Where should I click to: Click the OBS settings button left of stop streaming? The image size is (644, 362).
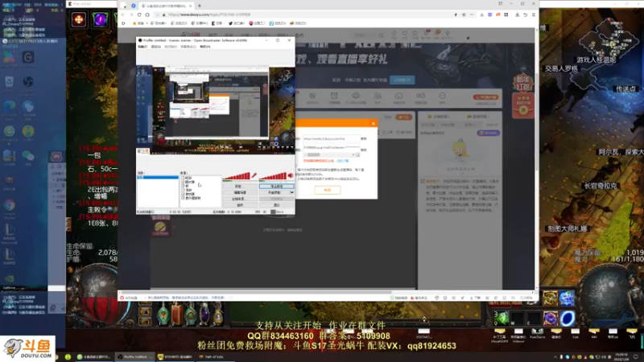point(240,187)
